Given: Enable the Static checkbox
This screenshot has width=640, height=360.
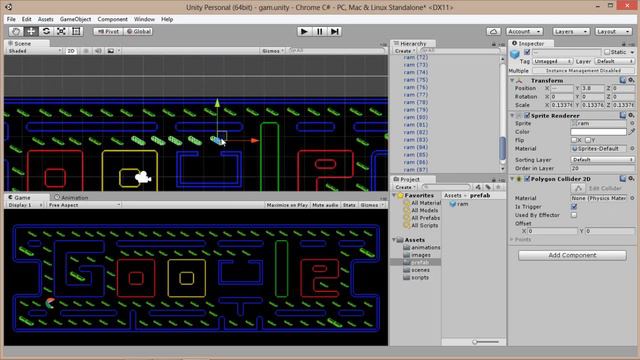Looking at the screenshot, I should click(x=607, y=52).
